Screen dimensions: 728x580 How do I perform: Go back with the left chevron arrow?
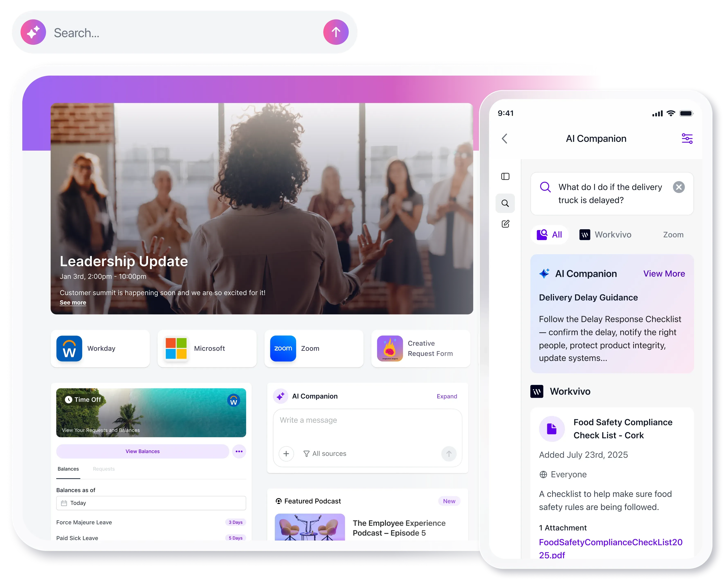tap(504, 139)
